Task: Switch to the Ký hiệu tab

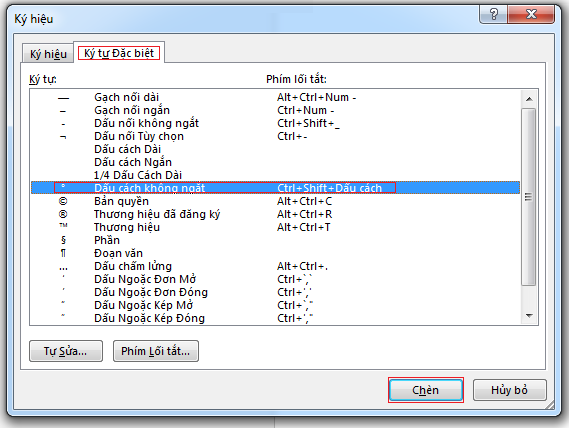Action: click(x=48, y=54)
